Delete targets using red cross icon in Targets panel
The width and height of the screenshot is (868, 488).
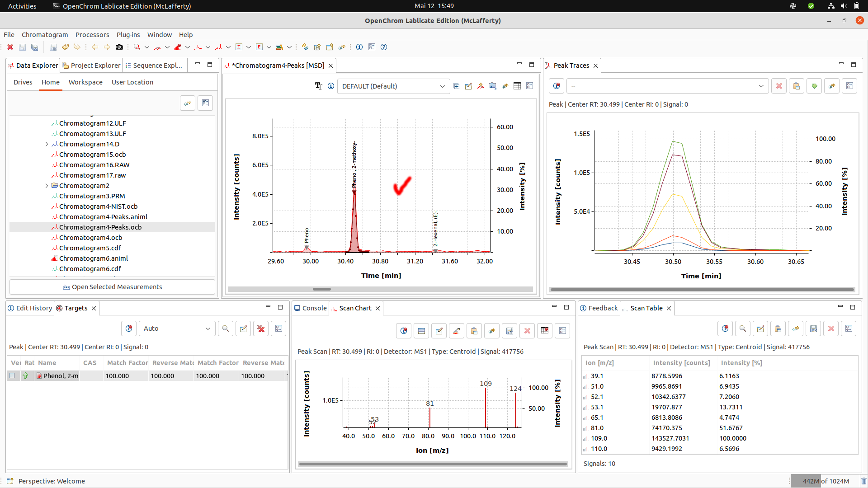pyautogui.click(x=261, y=328)
